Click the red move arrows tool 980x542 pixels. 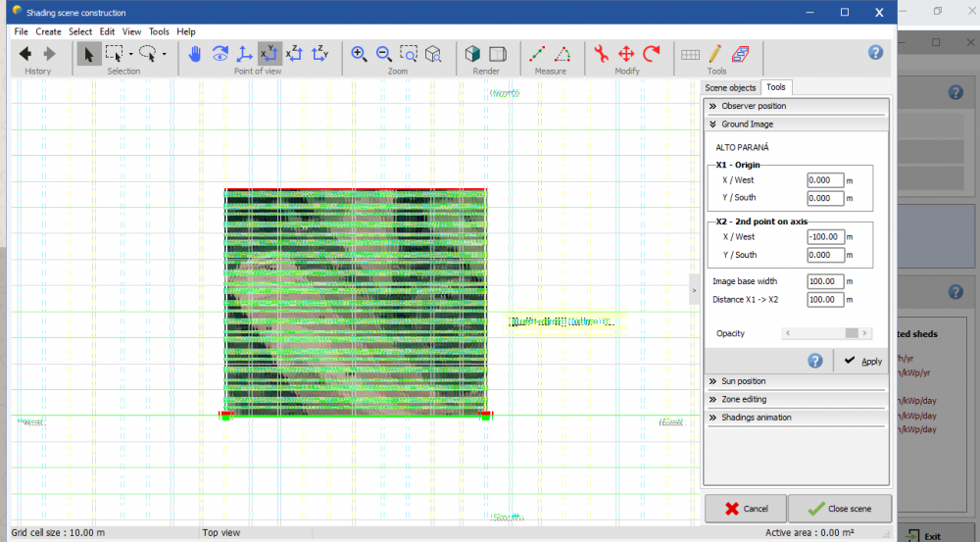coord(626,54)
